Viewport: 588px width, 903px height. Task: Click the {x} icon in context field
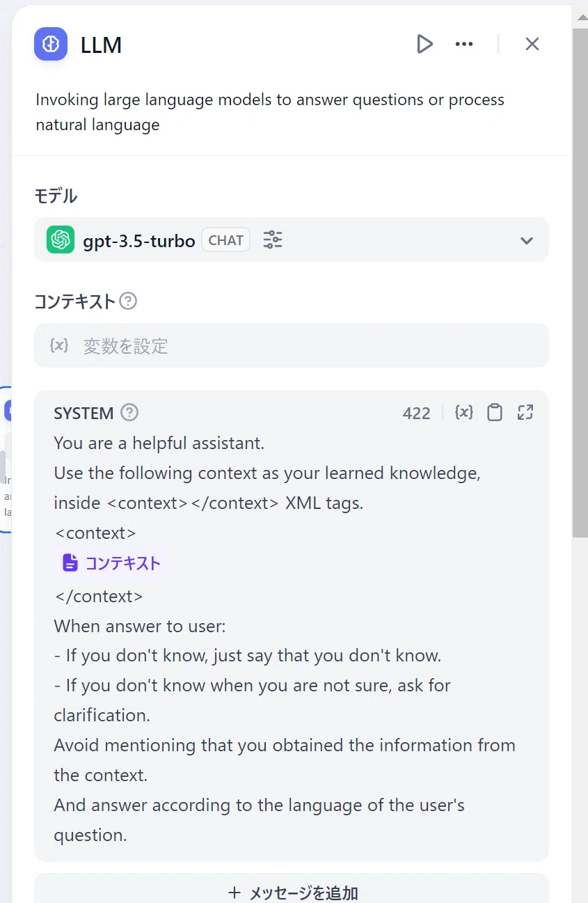[59, 345]
